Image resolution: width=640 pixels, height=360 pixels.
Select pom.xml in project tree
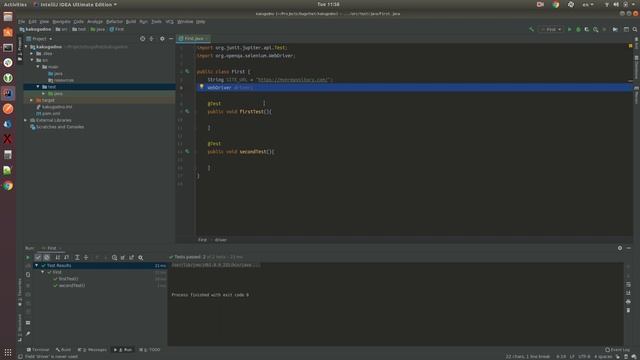[x=48, y=113]
